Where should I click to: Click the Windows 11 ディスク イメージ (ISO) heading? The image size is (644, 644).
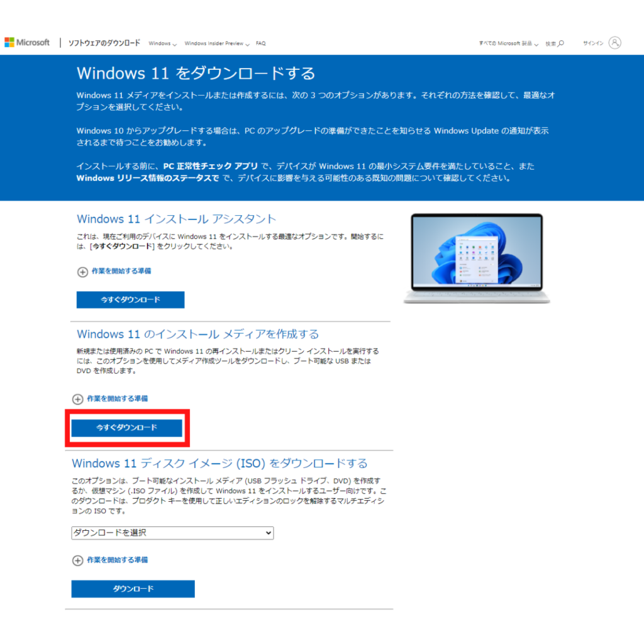pos(219,464)
